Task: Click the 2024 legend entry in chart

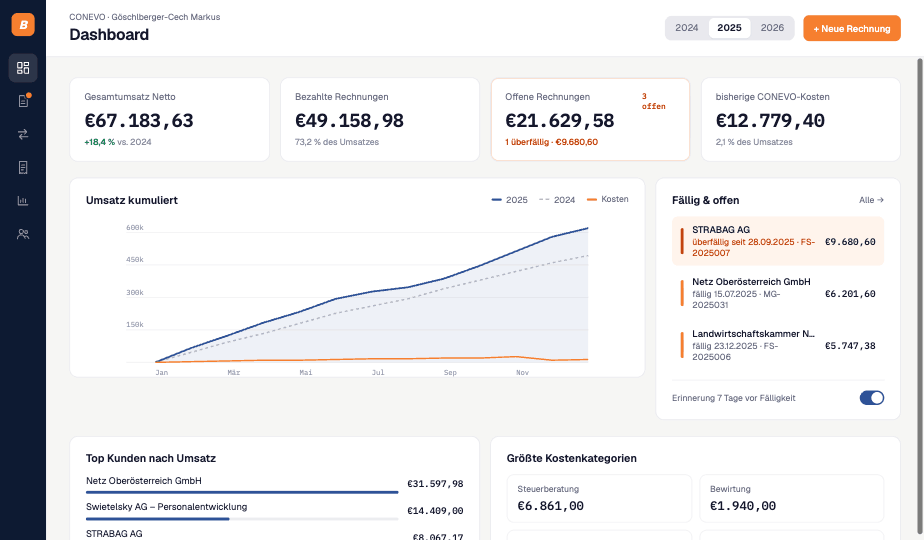Action: pyautogui.click(x=557, y=200)
